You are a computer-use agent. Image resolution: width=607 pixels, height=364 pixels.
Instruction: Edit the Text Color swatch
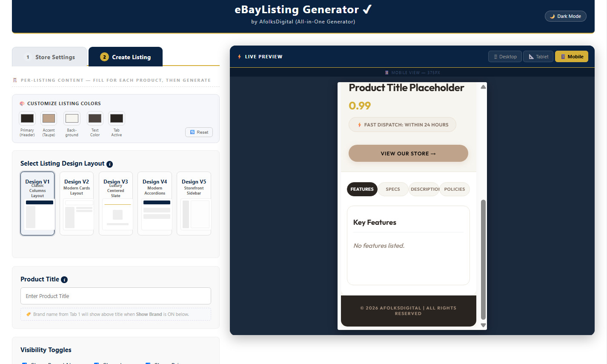tap(95, 118)
